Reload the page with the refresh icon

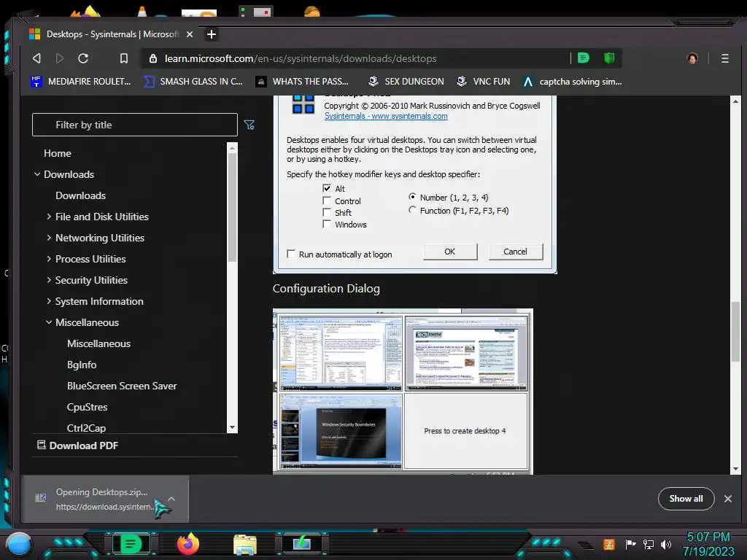(83, 58)
